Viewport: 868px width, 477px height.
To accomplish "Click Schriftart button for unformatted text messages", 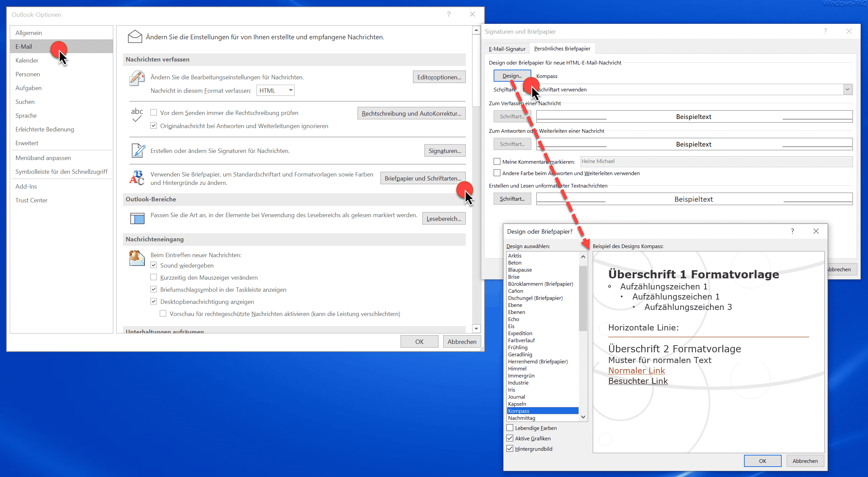I will tap(512, 199).
